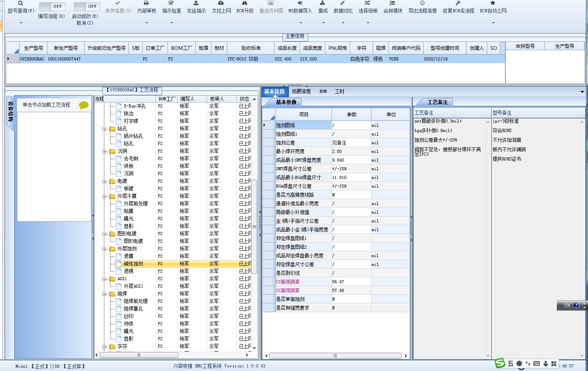Click the 选择母板 shuffle icon
The width and height of the screenshot is (588, 371).
367,3
